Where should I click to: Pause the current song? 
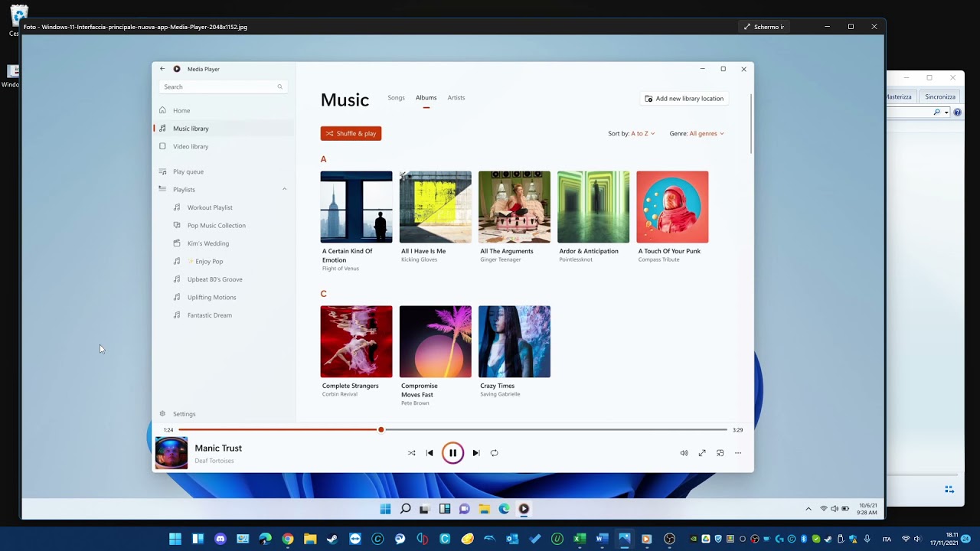click(452, 453)
